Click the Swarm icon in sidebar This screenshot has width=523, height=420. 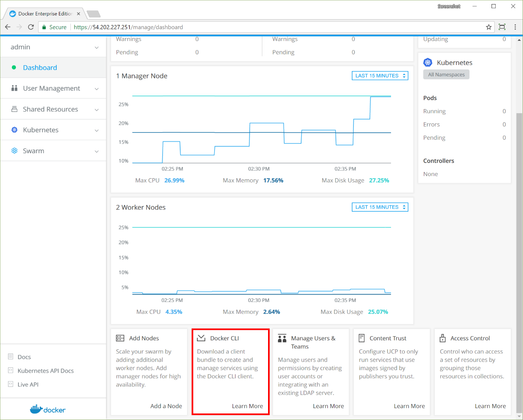tap(14, 151)
